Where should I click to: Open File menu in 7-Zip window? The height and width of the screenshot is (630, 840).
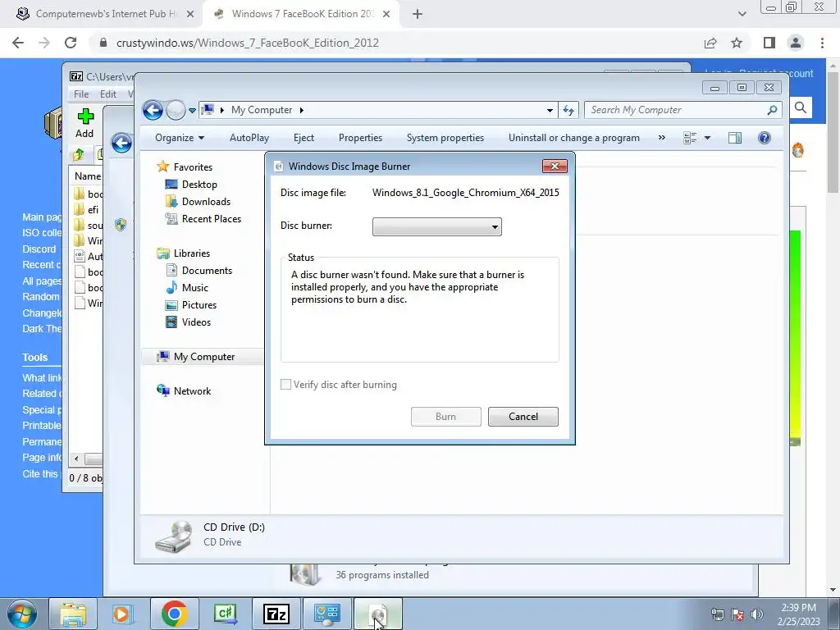[81, 94]
